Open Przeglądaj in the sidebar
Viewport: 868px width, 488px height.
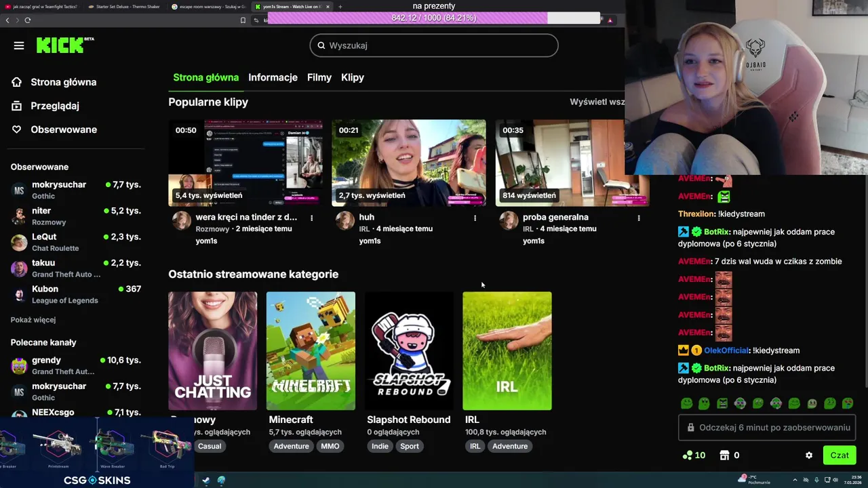click(55, 106)
